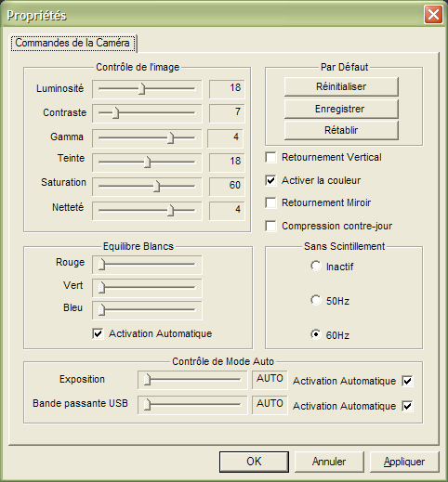Click the Luminosité slider handle
This screenshot has height=482, width=448.
point(141,89)
